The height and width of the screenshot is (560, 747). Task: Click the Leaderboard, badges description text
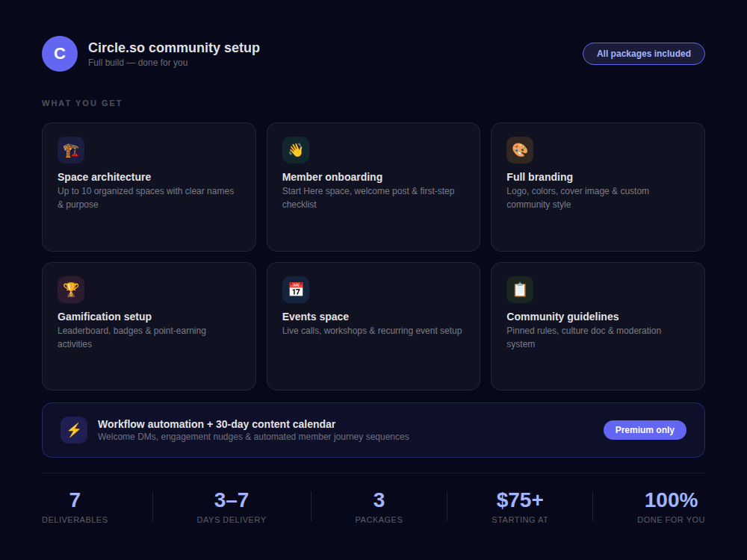coord(132,337)
